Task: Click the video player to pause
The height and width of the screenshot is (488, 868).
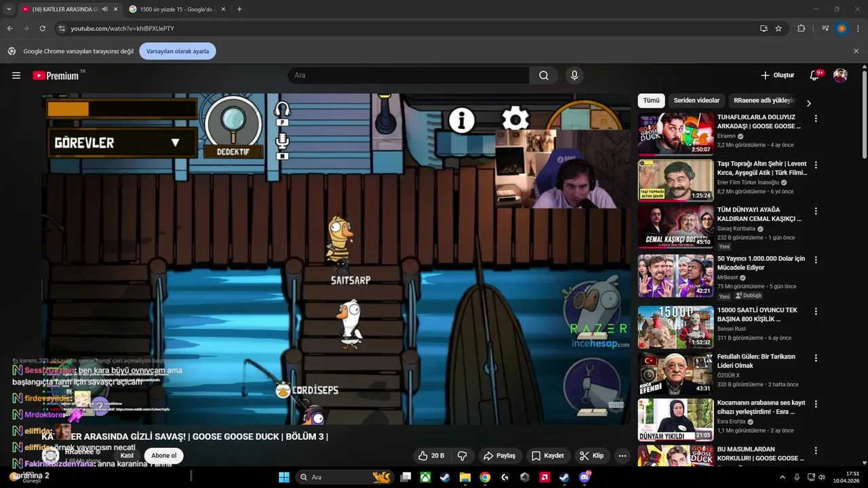Action: [336, 259]
